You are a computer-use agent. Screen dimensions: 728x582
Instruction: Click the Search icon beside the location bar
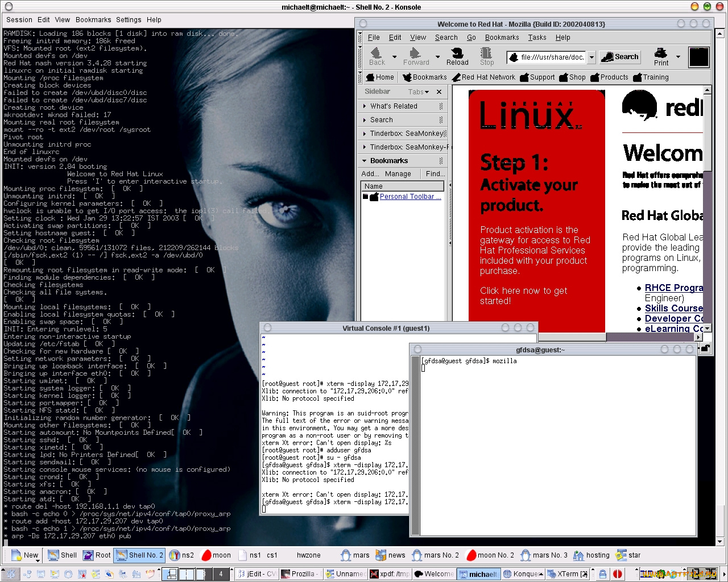(x=619, y=57)
